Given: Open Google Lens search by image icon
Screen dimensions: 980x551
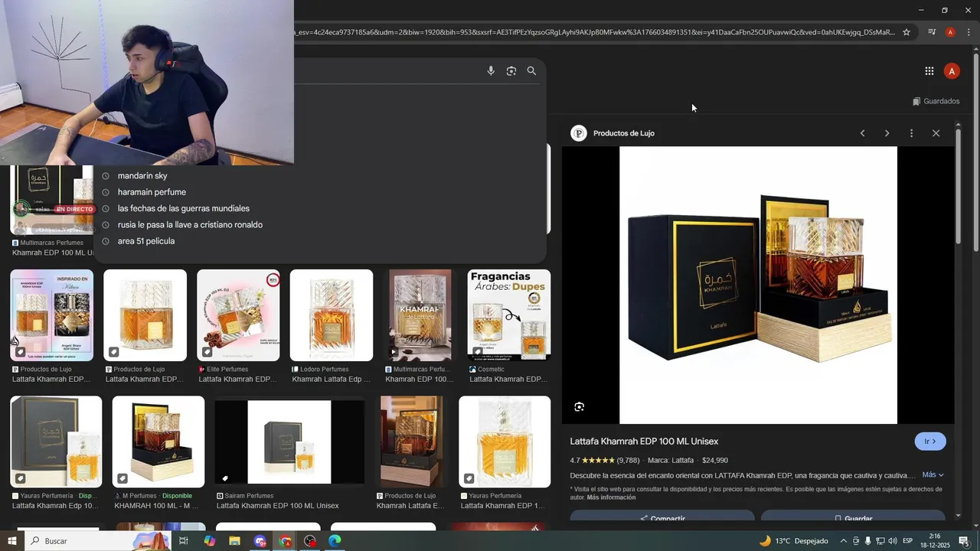Looking at the screenshot, I should (511, 70).
